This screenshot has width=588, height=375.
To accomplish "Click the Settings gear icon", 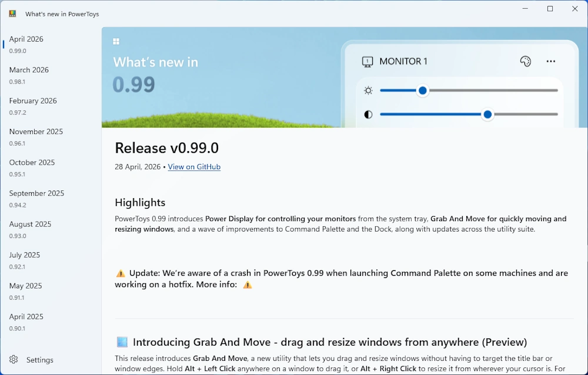I will [14, 360].
